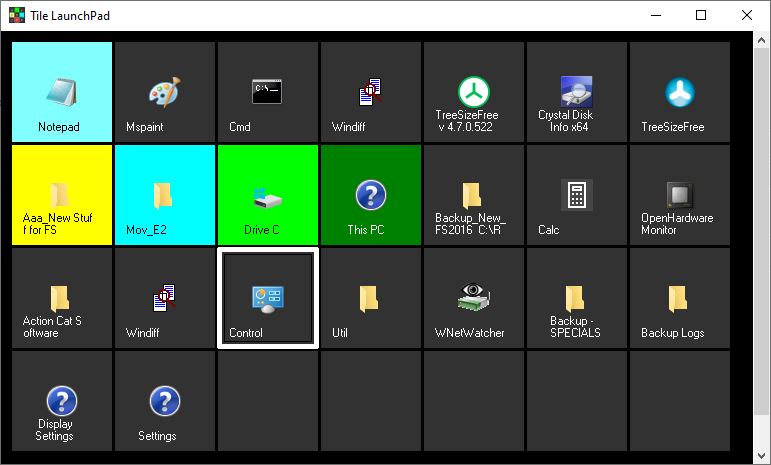The image size is (771, 465).
Task: Open Crystal Disk Info x64 tile
Action: coord(576,92)
